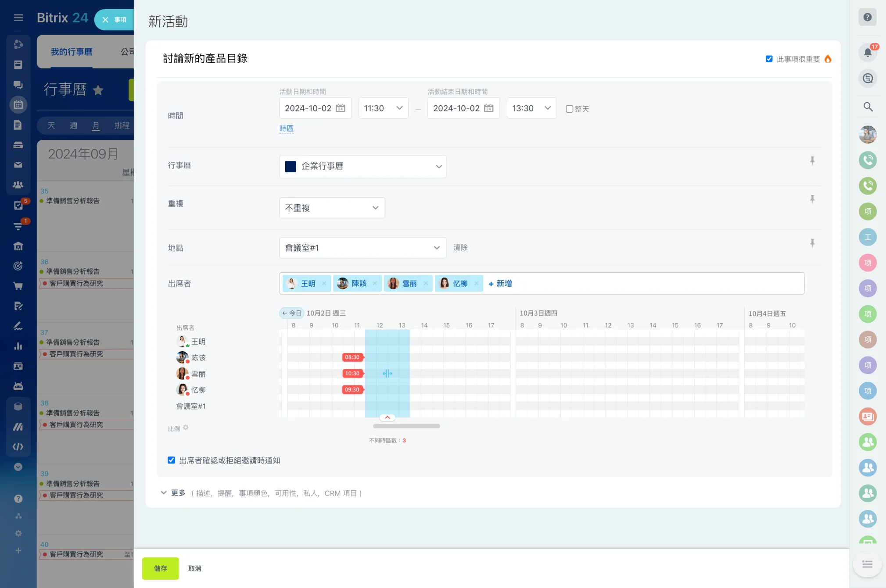Open the 企業行事曆 calendar dropdown
Screen dimensions: 886x588
coord(362,166)
